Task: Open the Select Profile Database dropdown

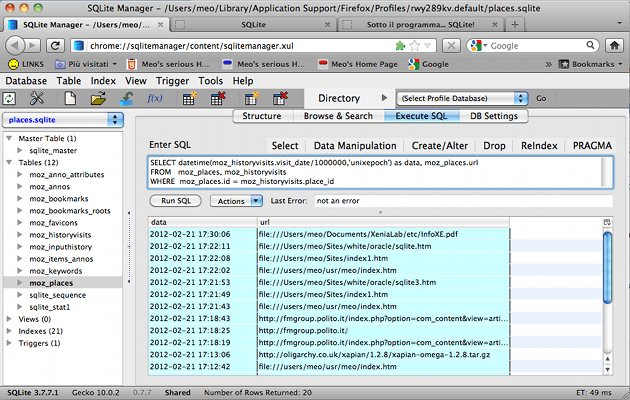Action: click(x=462, y=98)
